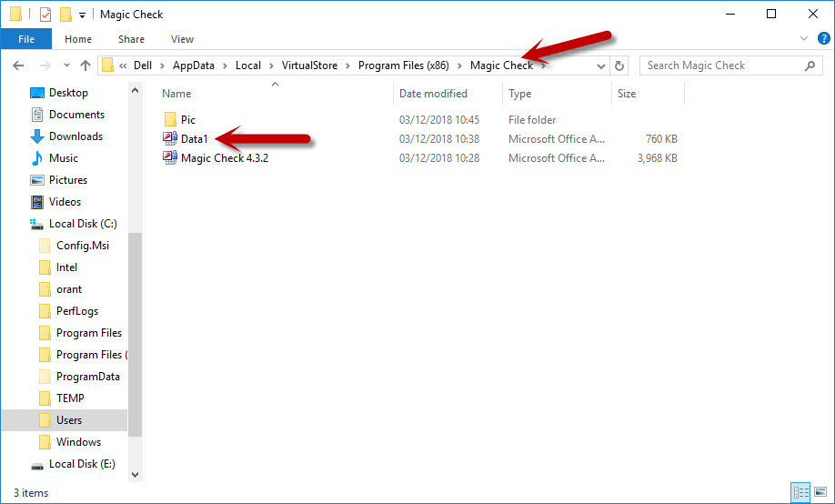
Task: Select the Data1 Access file icon
Action: click(x=170, y=138)
